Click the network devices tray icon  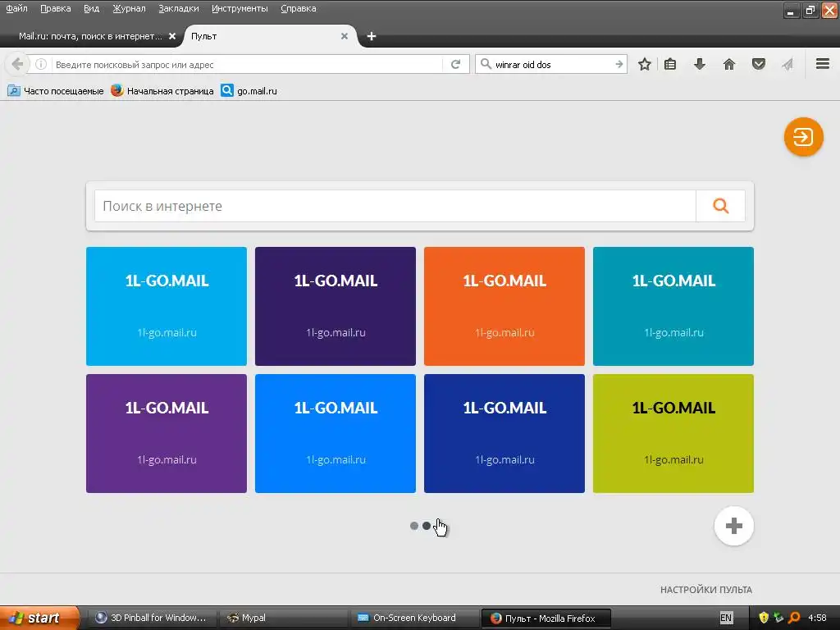pyautogui.click(x=778, y=618)
